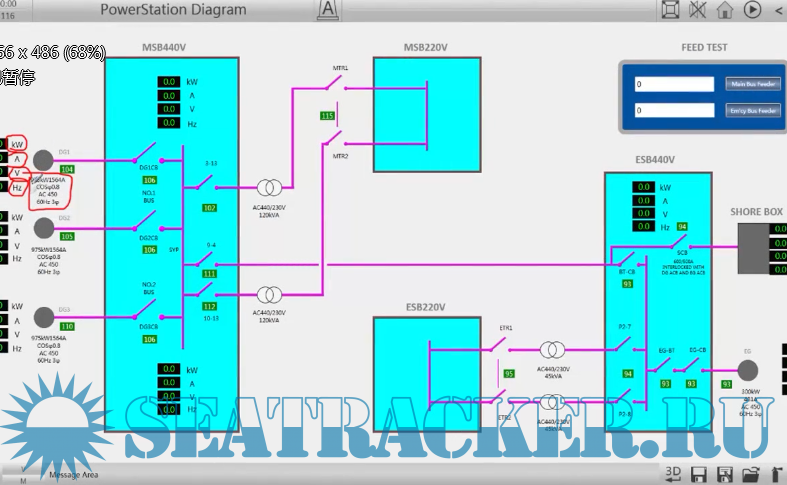This screenshot has width=787, height=485.
Task: Toggle the crossed-out sound mute icon
Action: click(x=699, y=10)
